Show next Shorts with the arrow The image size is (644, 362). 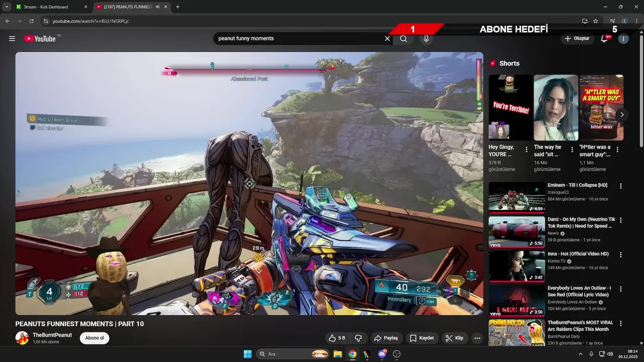622,115
